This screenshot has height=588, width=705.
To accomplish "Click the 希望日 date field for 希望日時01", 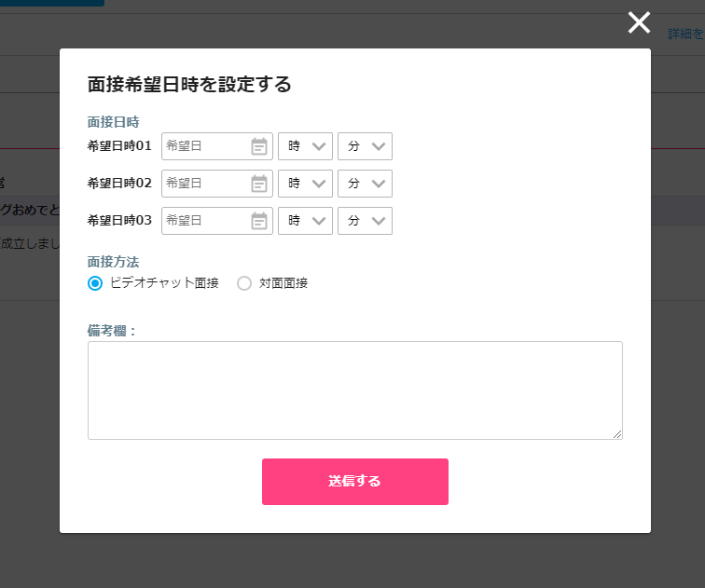I will tap(217, 146).
